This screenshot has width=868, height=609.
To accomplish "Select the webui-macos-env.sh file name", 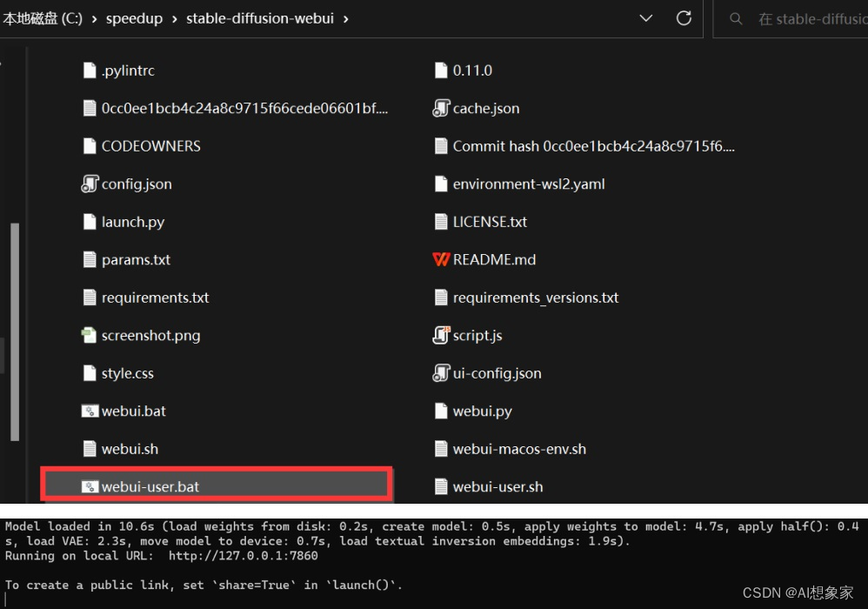I will pyautogui.click(x=519, y=448).
